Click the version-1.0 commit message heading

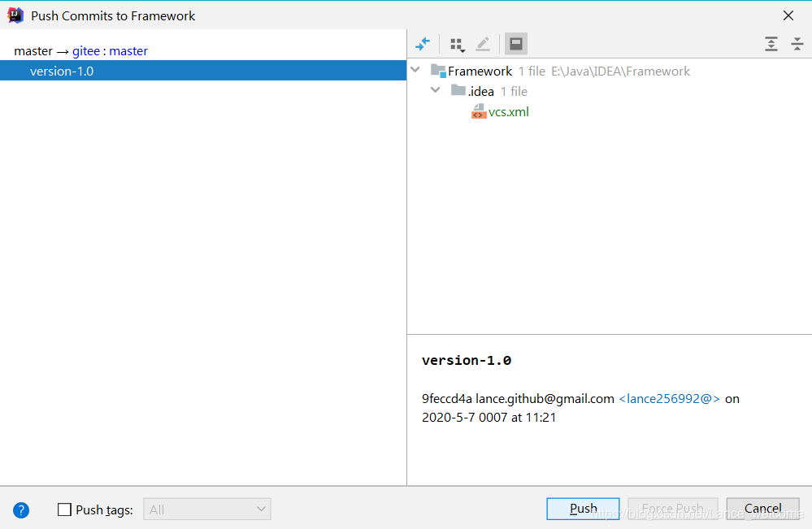coord(467,360)
